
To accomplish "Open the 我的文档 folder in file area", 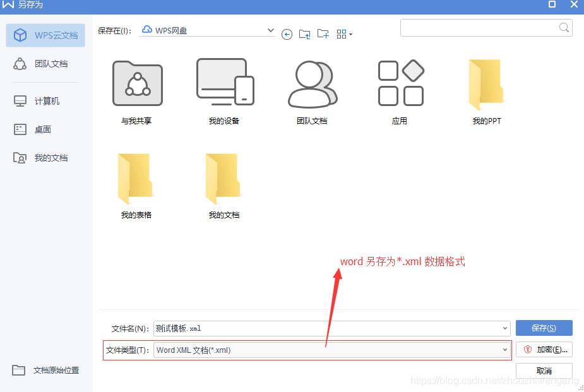I will 224,186.
